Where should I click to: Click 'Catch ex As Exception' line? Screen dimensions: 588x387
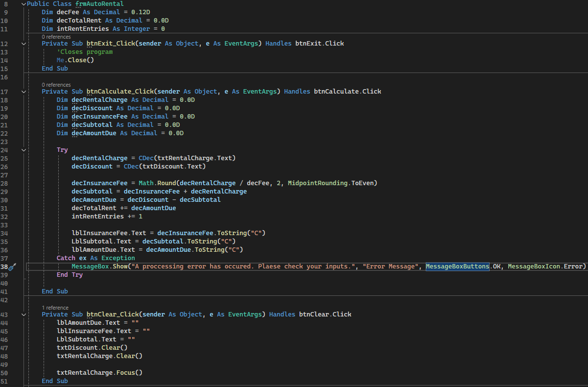click(x=96, y=258)
